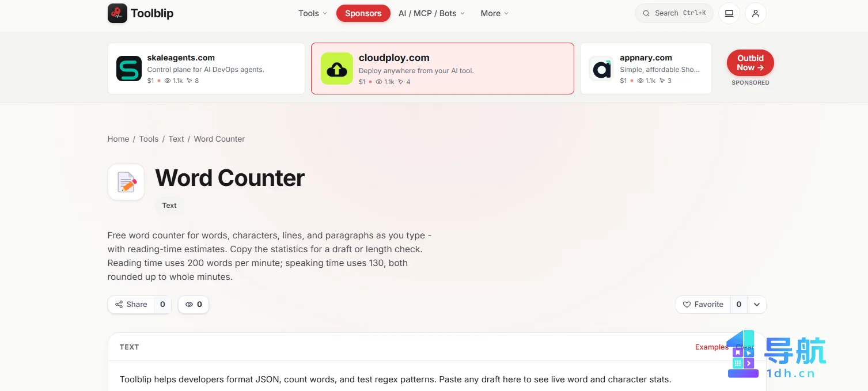Go to Home in the breadcrumb
Image resolution: width=868 pixels, height=391 pixels.
pyautogui.click(x=118, y=139)
